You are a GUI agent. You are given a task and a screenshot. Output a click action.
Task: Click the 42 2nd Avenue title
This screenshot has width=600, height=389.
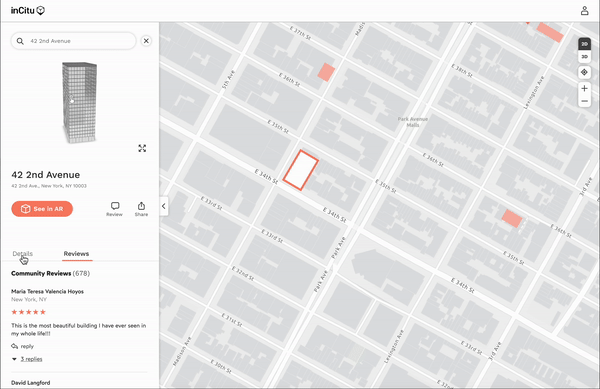pyautogui.click(x=46, y=175)
